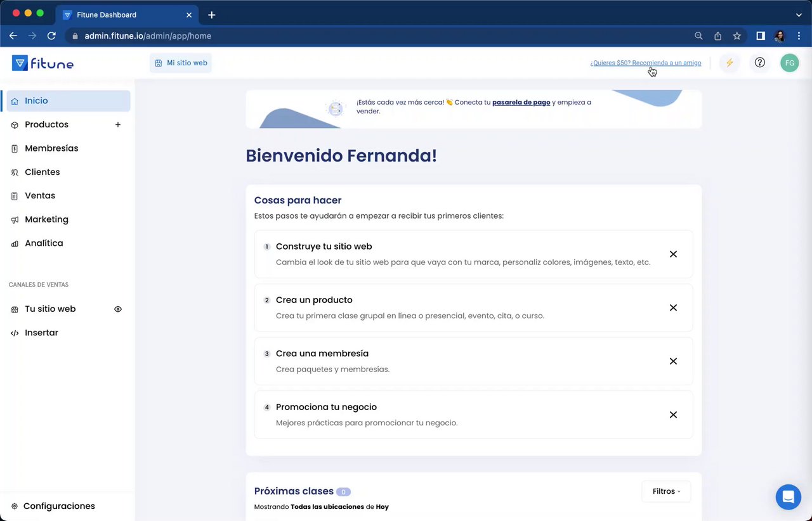Open the Promociona tu negocio step
The width and height of the screenshot is (812, 521).
click(473, 415)
